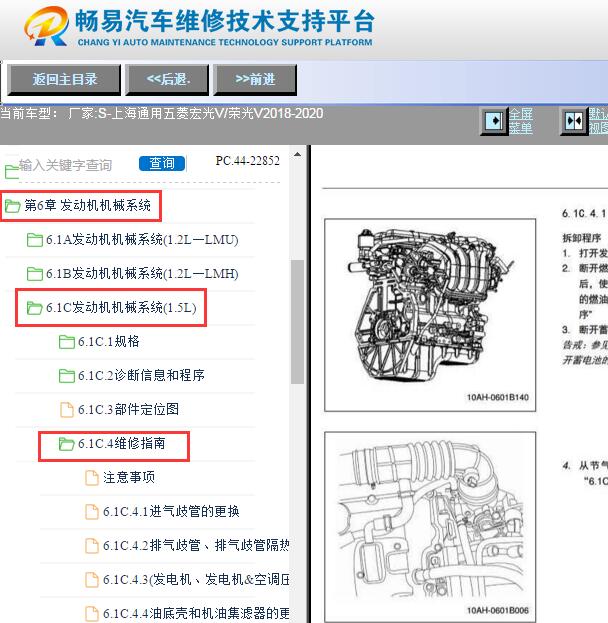This screenshot has height=623, width=608.
Task: Click engine illustration 10AH-0601B140
Action: tap(430, 315)
